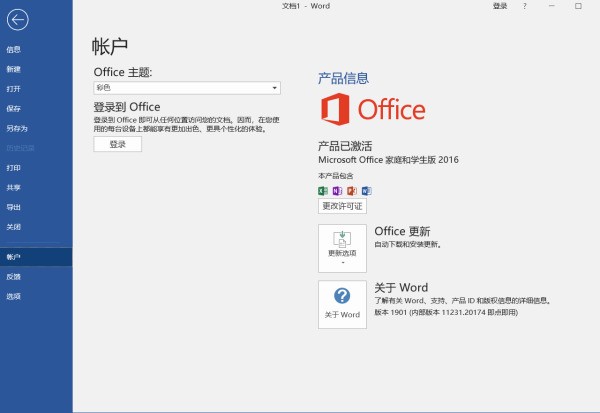The height and width of the screenshot is (413, 600).
Task: Select 关闭 in the sidebar
Action: pos(13,227)
